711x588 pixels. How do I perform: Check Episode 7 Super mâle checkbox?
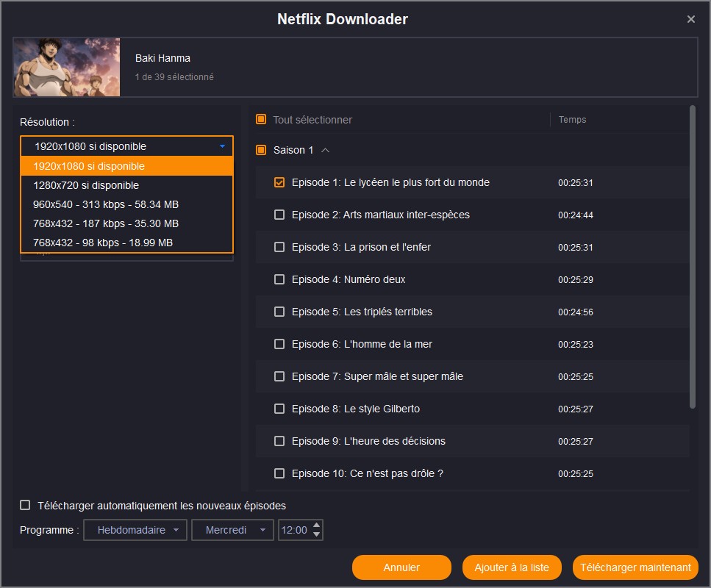(x=279, y=376)
